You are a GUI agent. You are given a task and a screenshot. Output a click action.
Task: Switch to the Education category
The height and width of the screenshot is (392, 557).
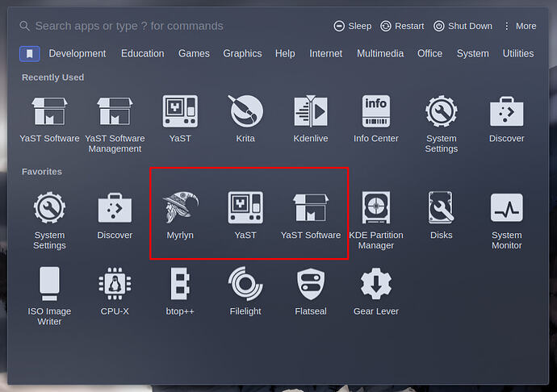142,53
